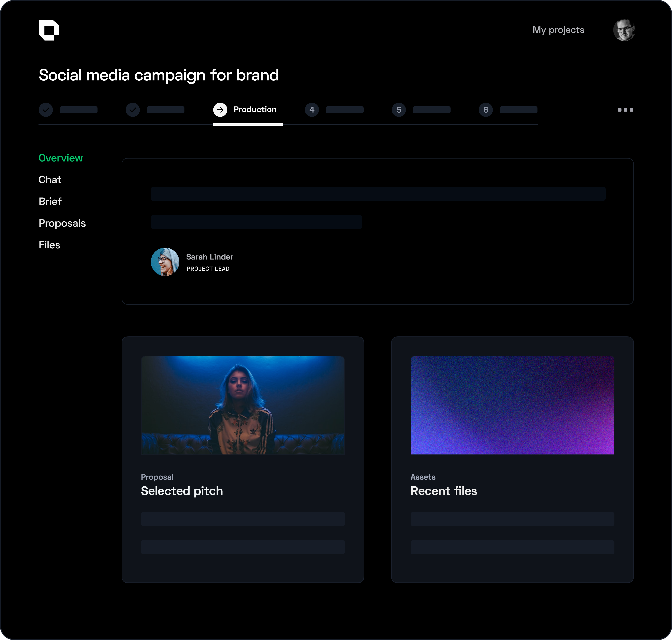
Task: Open Chat section in sidebar
Action: coord(50,180)
